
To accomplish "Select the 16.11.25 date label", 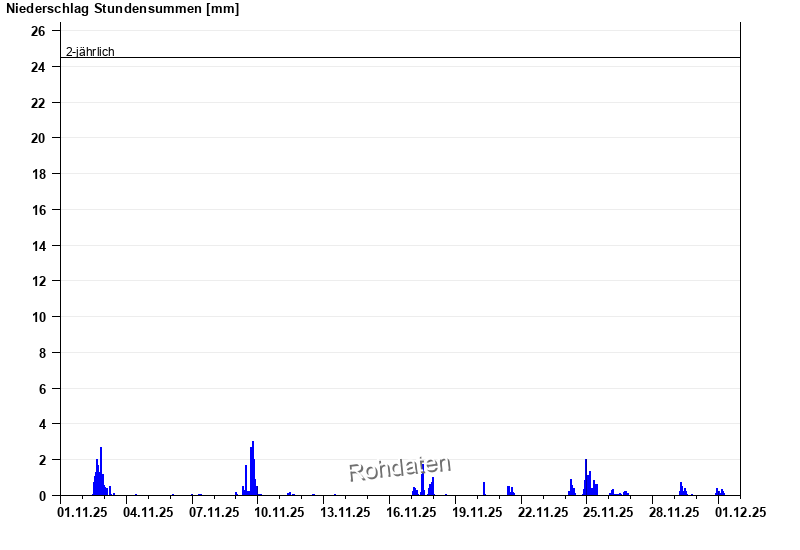I will [411, 513].
